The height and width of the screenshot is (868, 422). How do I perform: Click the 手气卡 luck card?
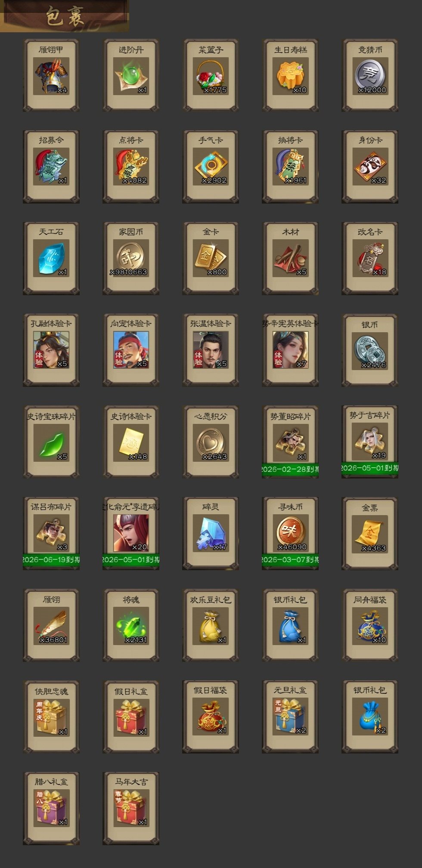coord(211,167)
